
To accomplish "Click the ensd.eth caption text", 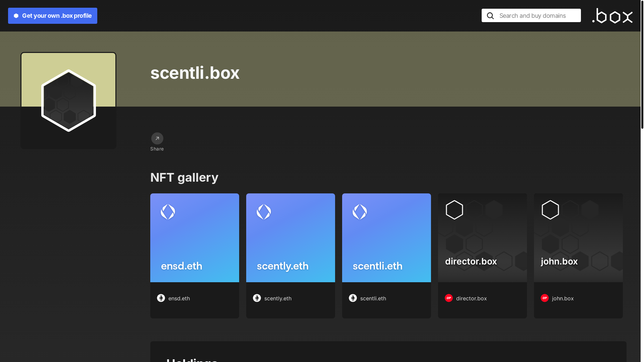I will click(x=179, y=298).
